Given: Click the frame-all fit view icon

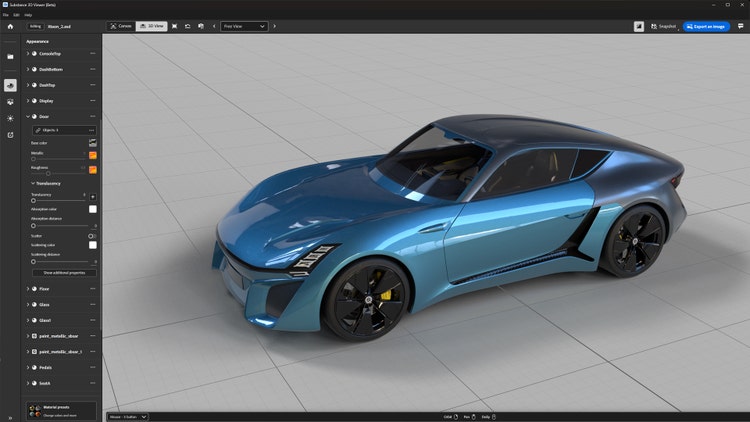Looking at the screenshot, I should point(174,26).
